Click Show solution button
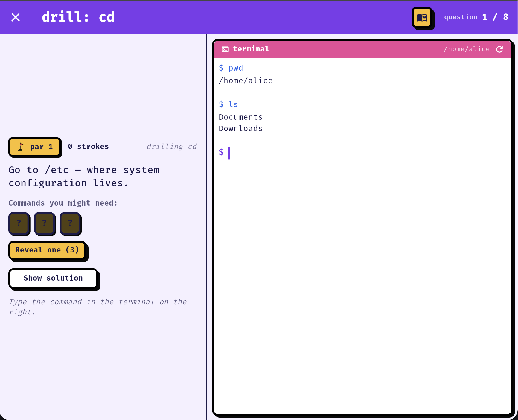Viewport: 518px width, 420px height. 53,278
